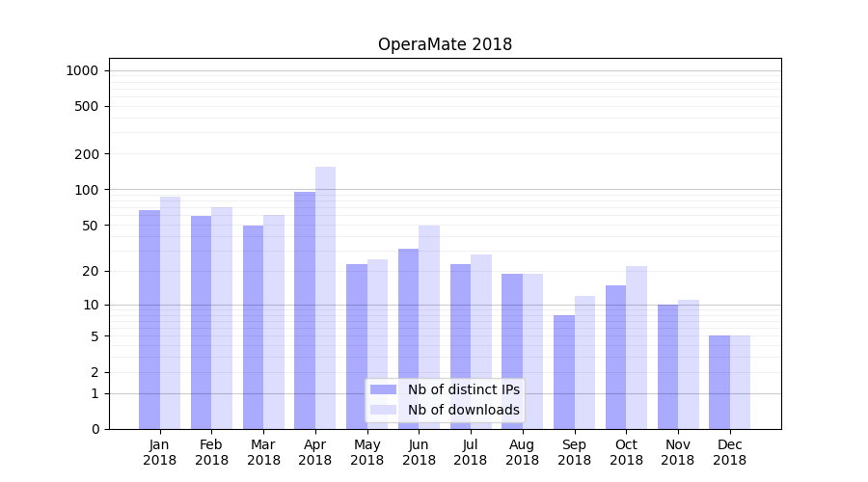Select the 'Nov 2018' x-axis label
This screenshot has height=482, width=868.
click(x=678, y=452)
